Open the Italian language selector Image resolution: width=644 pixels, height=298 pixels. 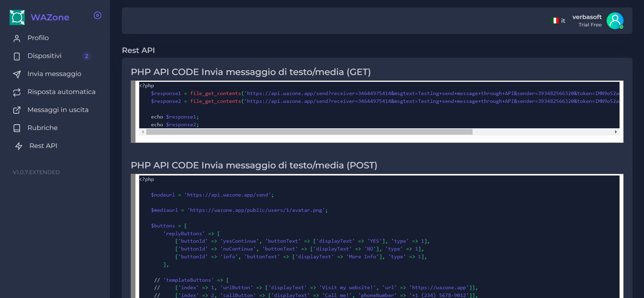tap(558, 21)
